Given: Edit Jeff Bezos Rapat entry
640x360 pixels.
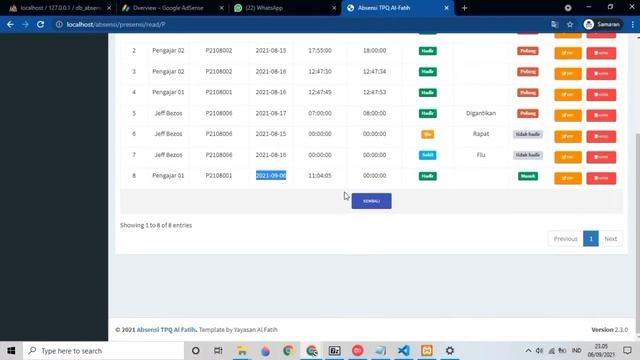Looking at the screenshot, I should point(568,136).
